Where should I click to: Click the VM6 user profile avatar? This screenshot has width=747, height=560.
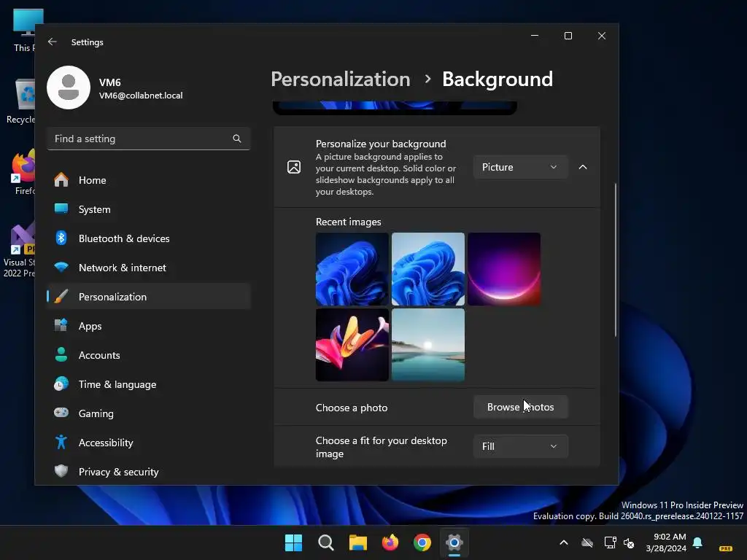tap(69, 87)
